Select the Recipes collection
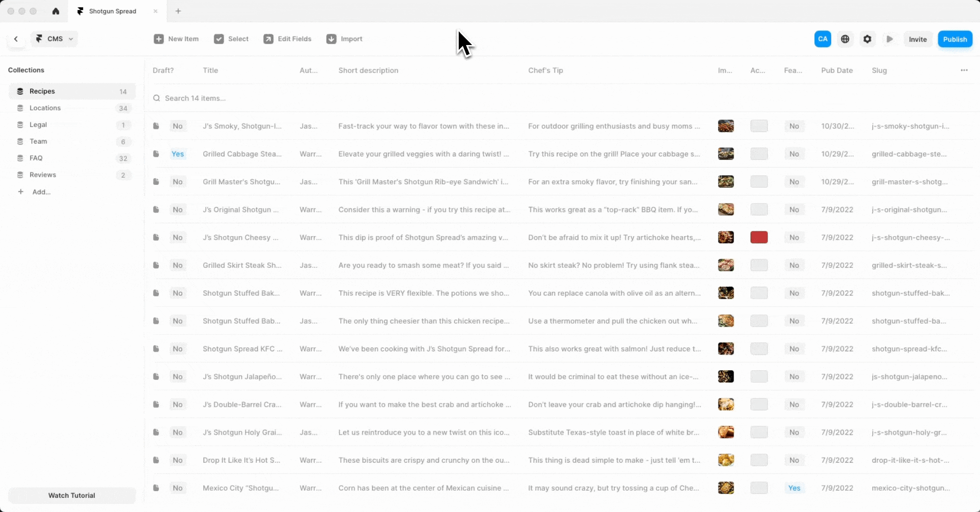980x512 pixels. tap(72, 91)
